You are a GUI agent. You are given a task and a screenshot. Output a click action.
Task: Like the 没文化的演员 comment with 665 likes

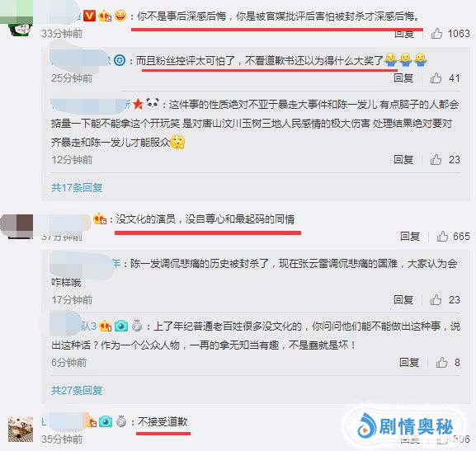[x=442, y=236]
